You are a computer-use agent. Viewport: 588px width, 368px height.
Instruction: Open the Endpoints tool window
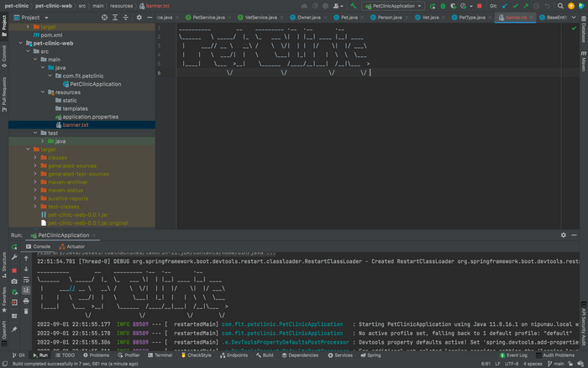(234, 355)
